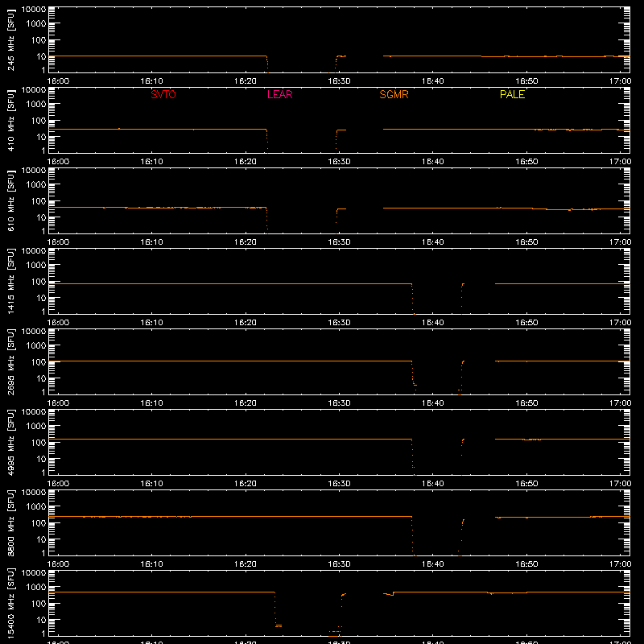
Task: Click the 1 tick on the 2695 MHz plot
Action: [x=43, y=392]
